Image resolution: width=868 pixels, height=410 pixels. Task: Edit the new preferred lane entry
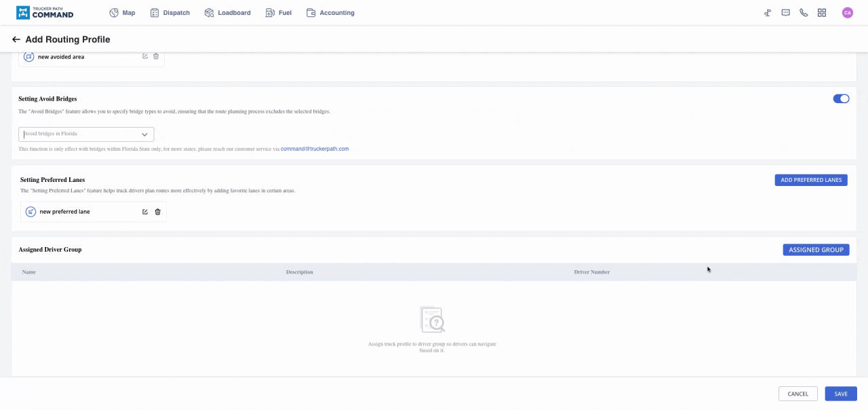tap(145, 212)
